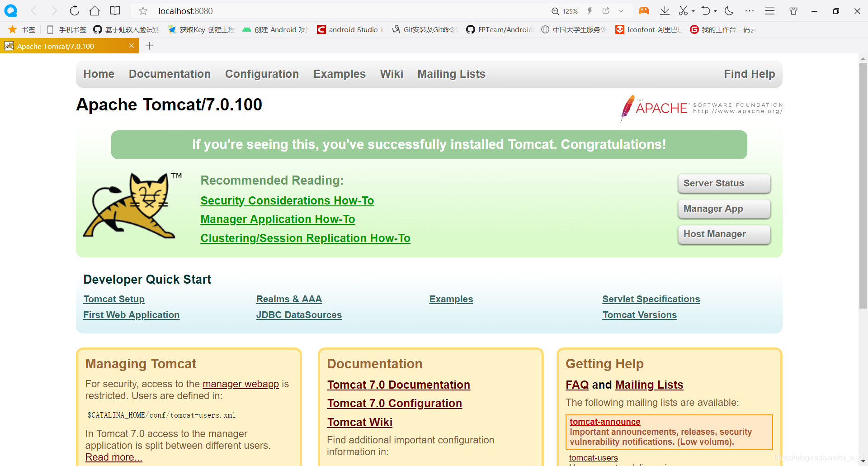
Task: Open the Find Help nav item
Action: (x=750, y=74)
